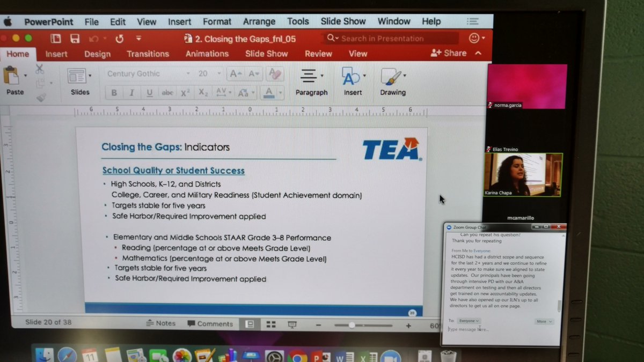Open the View ribbon tab

pyautogui.click(x=358, y=54)
